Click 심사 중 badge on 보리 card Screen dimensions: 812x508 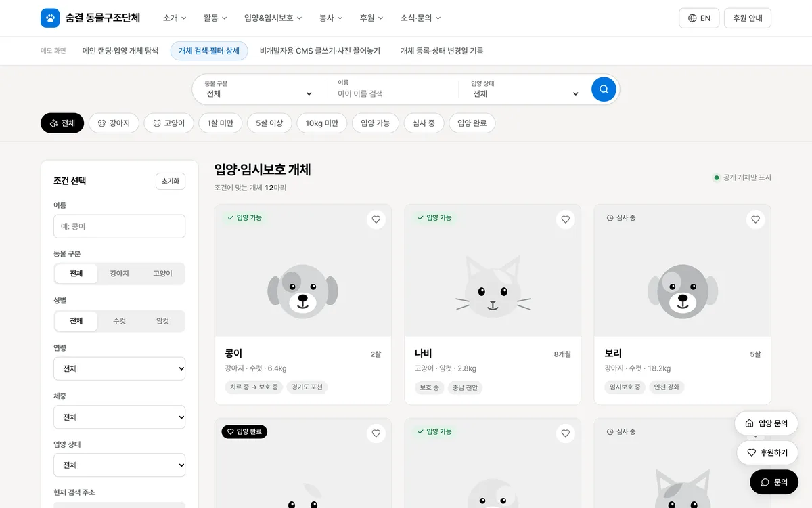621,218
